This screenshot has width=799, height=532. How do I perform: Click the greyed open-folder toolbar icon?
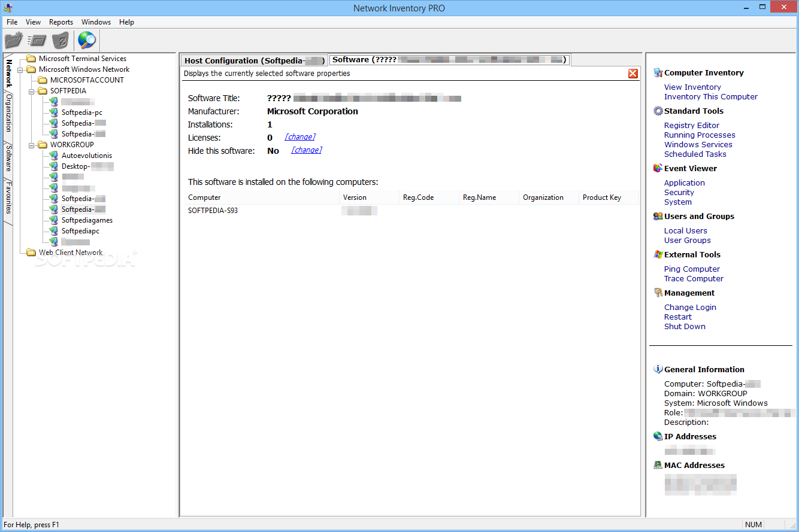(13, 40)
